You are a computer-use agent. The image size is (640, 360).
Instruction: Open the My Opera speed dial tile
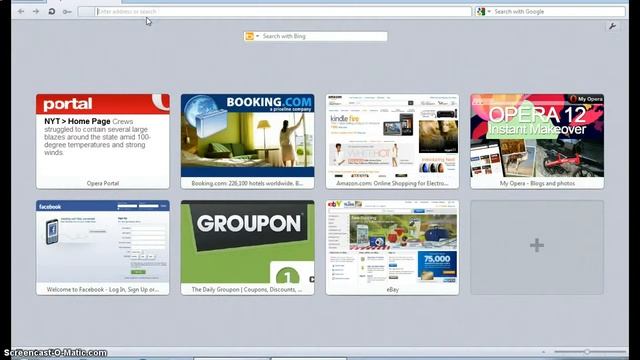click(x=537, y=141)
